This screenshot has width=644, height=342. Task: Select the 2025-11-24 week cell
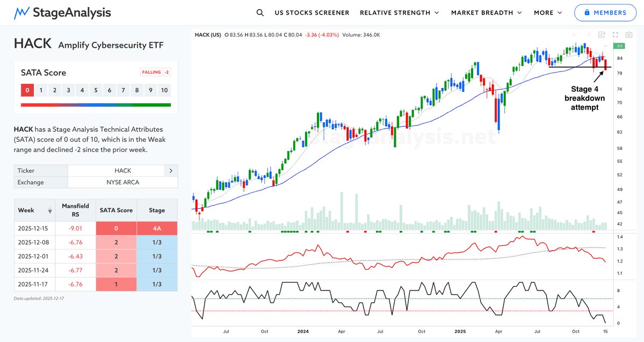(x=34, y=270)
